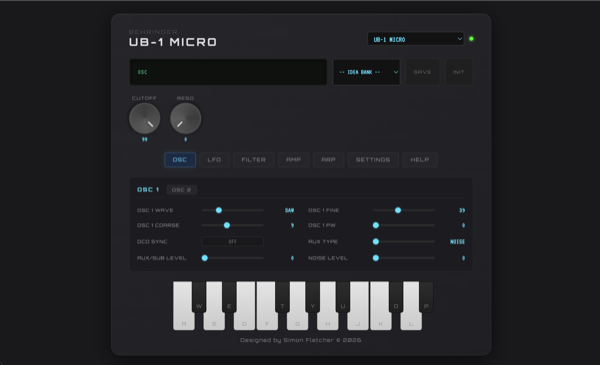Click the OCO SYNC label
Screen dimensions: 600x365
pos(152,241)
